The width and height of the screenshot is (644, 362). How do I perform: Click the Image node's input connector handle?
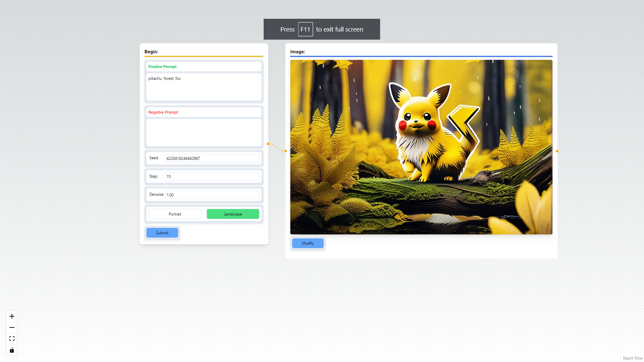(285, 151)
